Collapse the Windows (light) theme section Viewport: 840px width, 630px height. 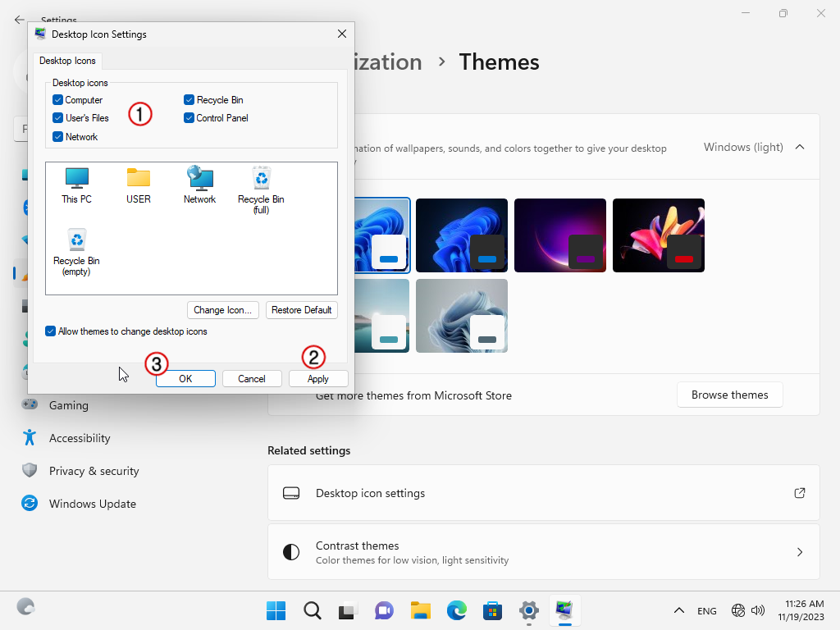(800, 148)
